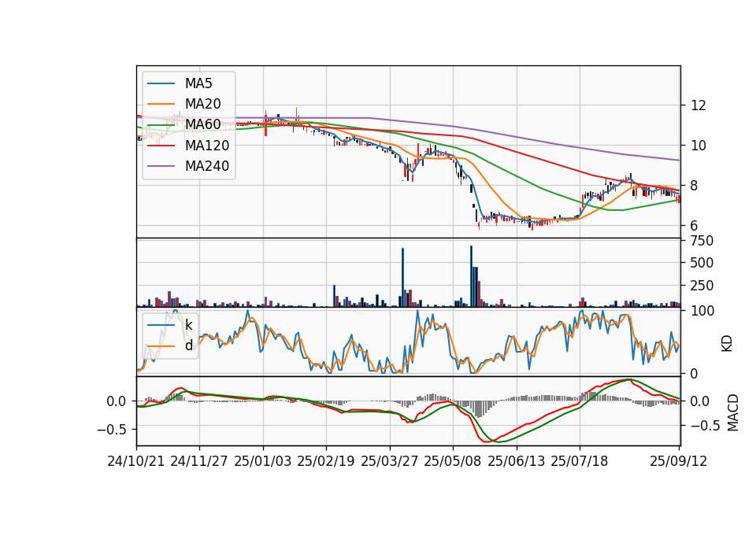
Task: Click the MACD axis title
Action: tap(733, 412)
